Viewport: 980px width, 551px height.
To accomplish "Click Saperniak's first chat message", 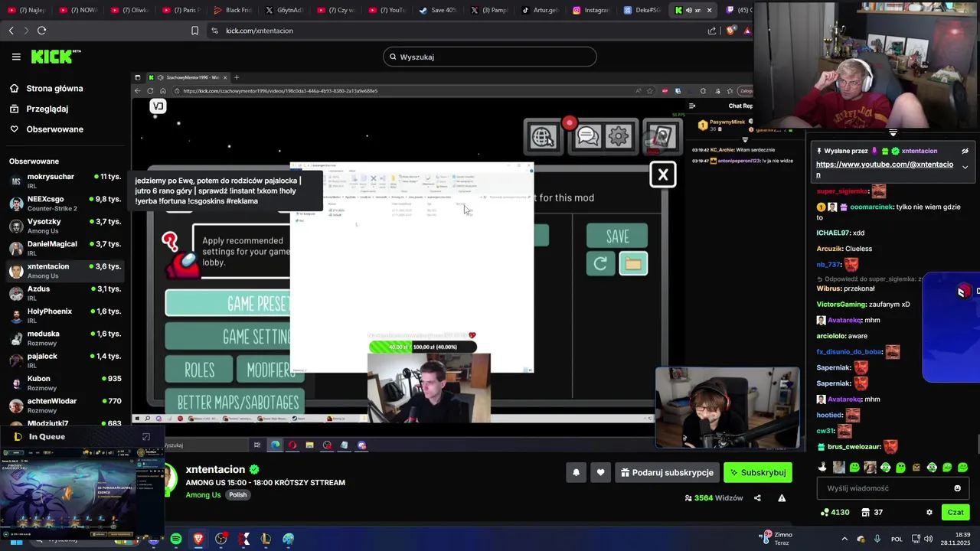I will [842, 367].
